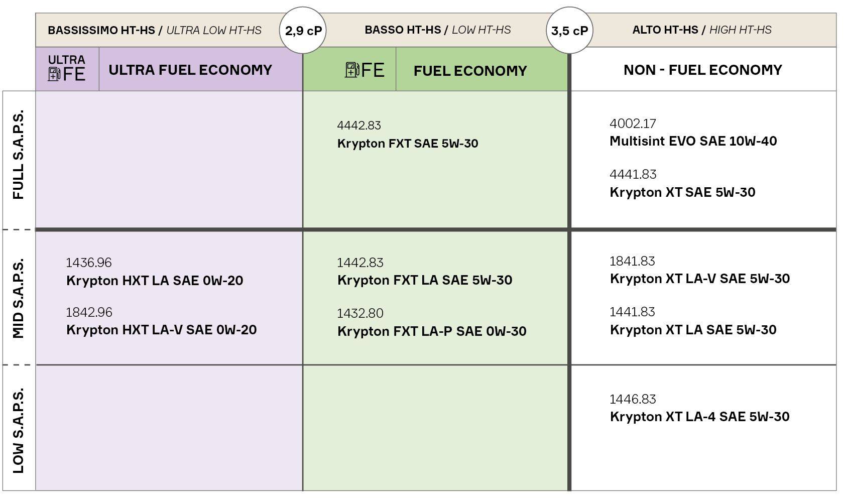
Task: Open Krypton FXT SAE 5W-30 product
Action: coord(408,144)
